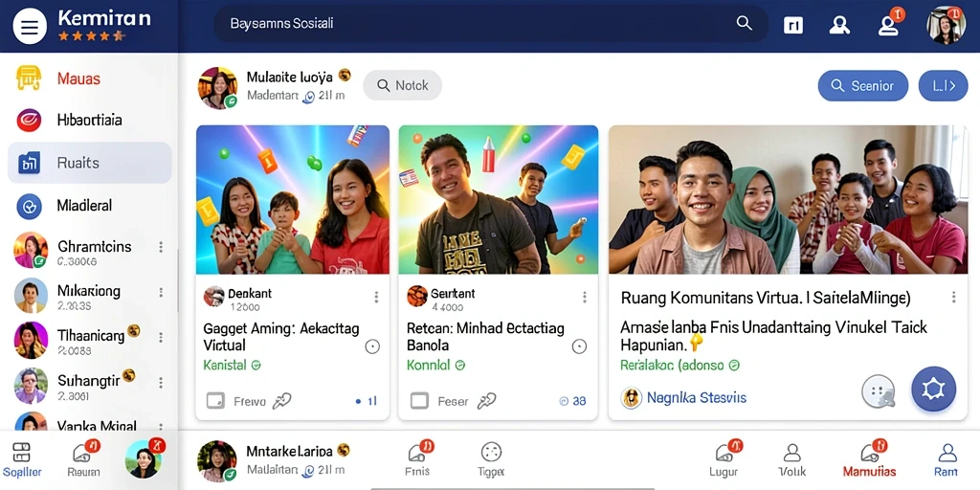
Task: Click the blue L.I> button
Action: 943,85
